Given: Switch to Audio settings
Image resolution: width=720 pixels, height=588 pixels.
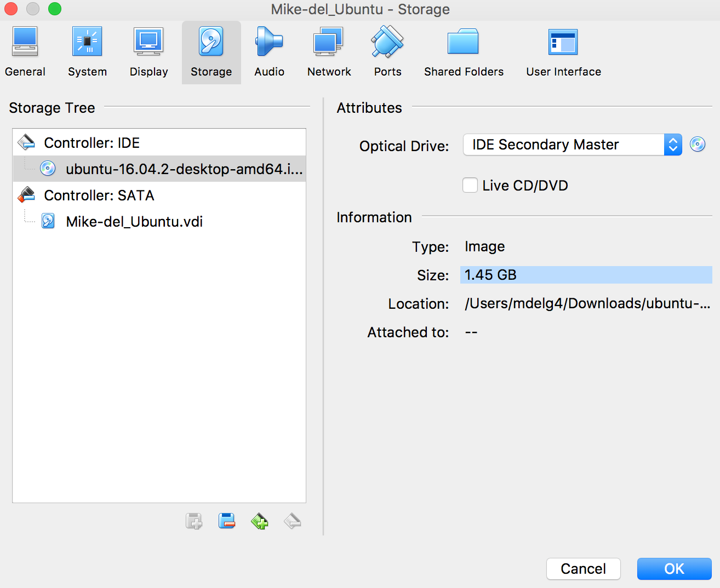Looking at the screenshot, I should click(269, 52).
